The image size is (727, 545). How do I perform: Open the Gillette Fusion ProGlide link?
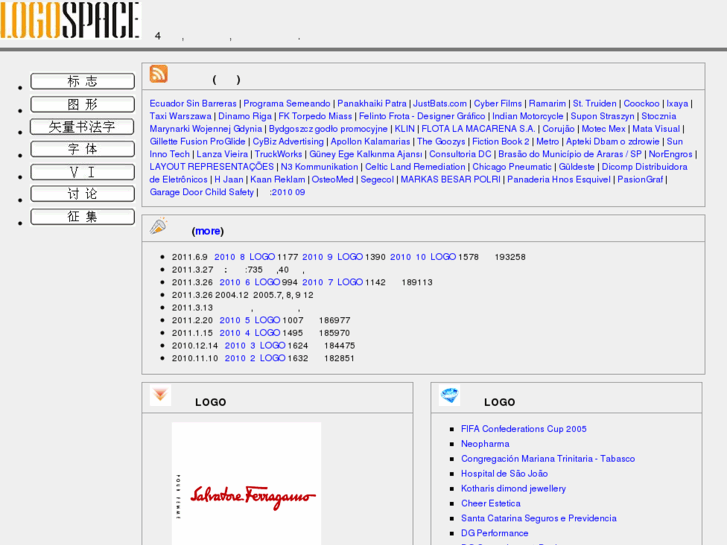click(198, 141)
